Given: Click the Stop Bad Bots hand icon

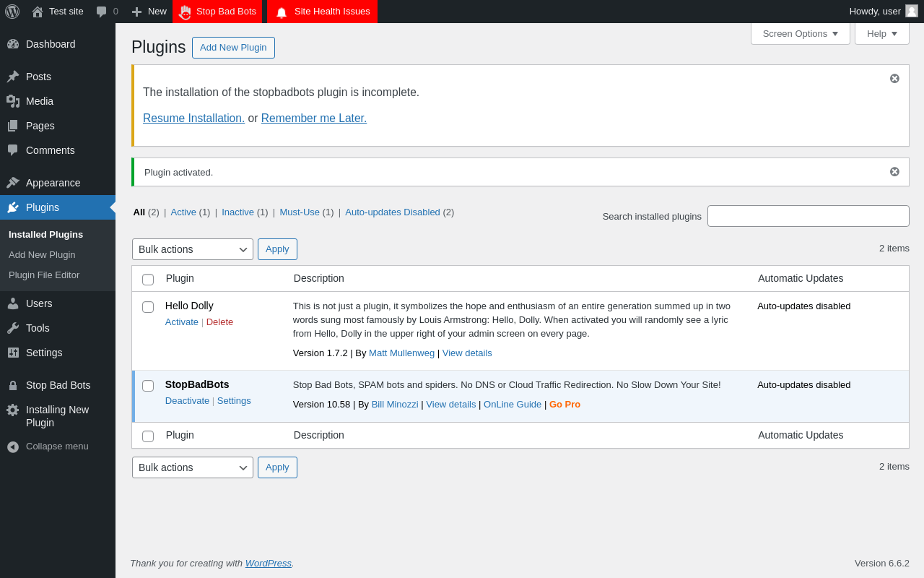Looking at the screenshot, I should click(x=186, y=12).
